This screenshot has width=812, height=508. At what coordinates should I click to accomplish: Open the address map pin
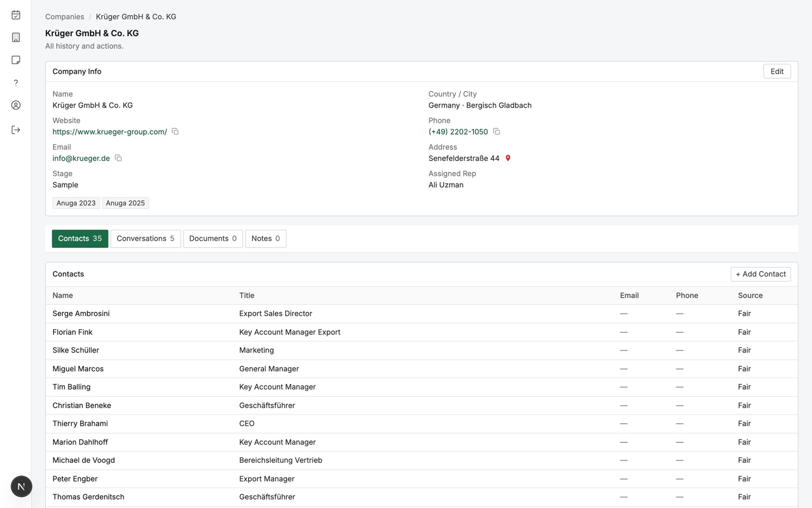point(508,158)
